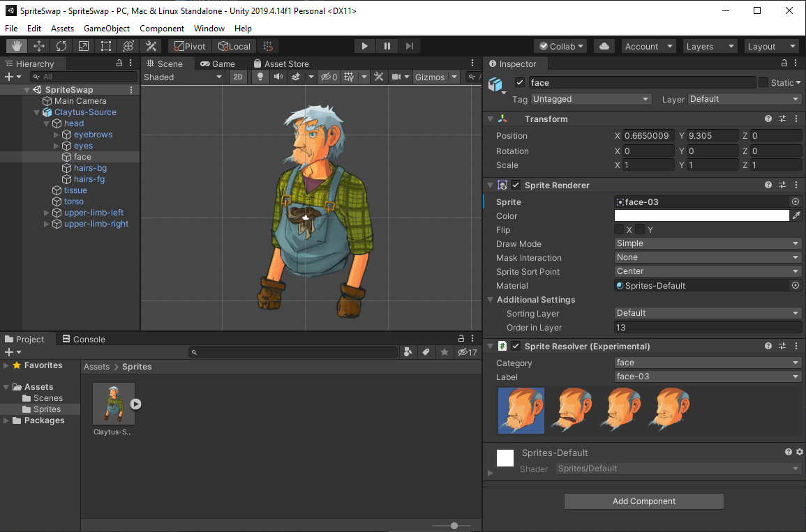Select the second face sprite in Sprite Resolver
The image size is (806, 532).
pyautogui.click(x=570, y=411)
